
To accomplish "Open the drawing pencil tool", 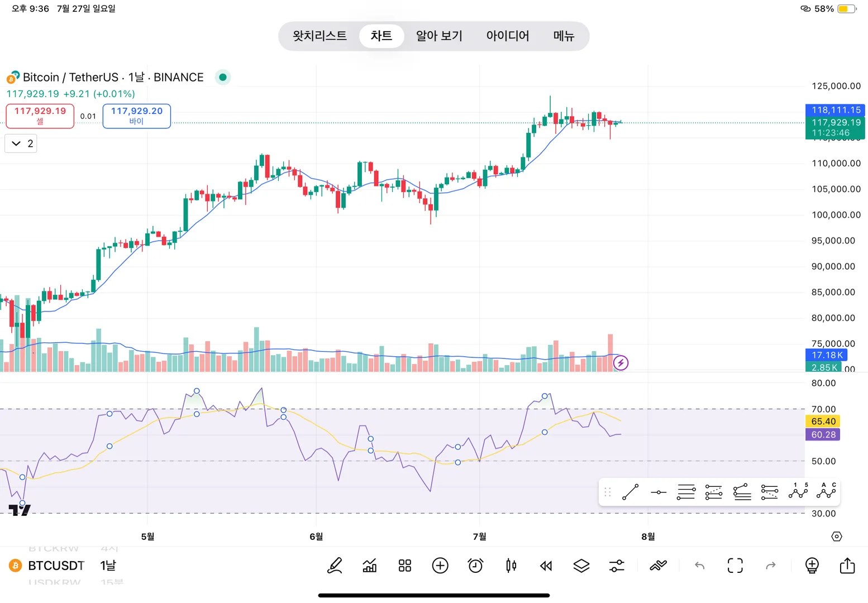I will tap(335, 566).
